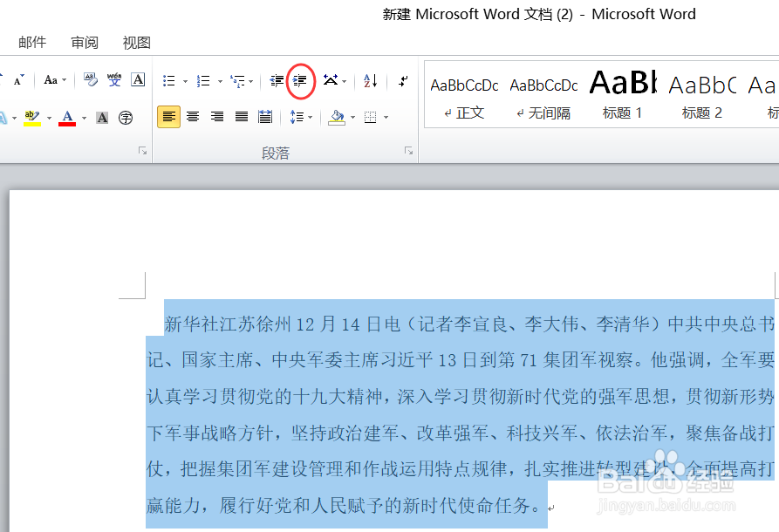The image size is (779, 532).
Task: Toggle justify alignment for the paragraph
Action: [242, 116]
